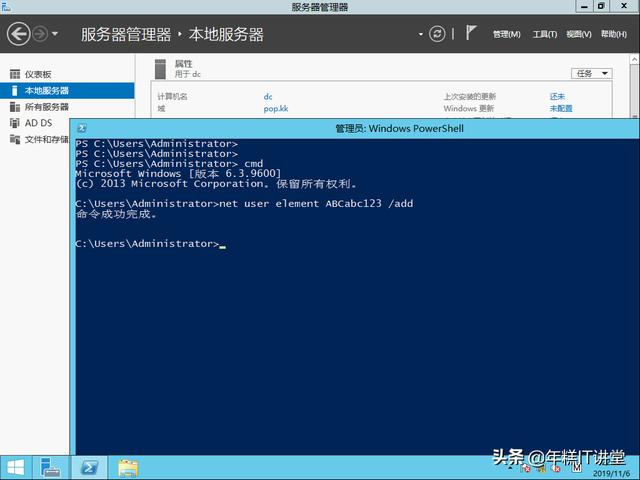Open the 帮助(H) menu

coord(614,34)
